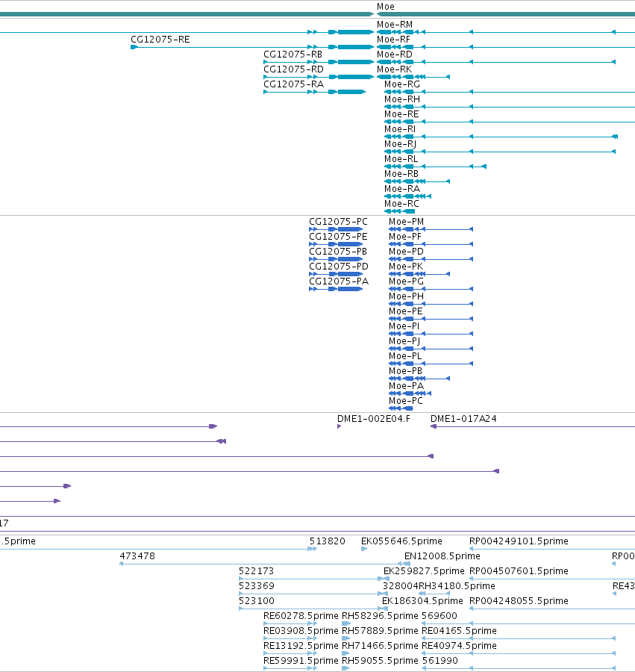Click the Moe-RG transcript label

tap(402, 84)
